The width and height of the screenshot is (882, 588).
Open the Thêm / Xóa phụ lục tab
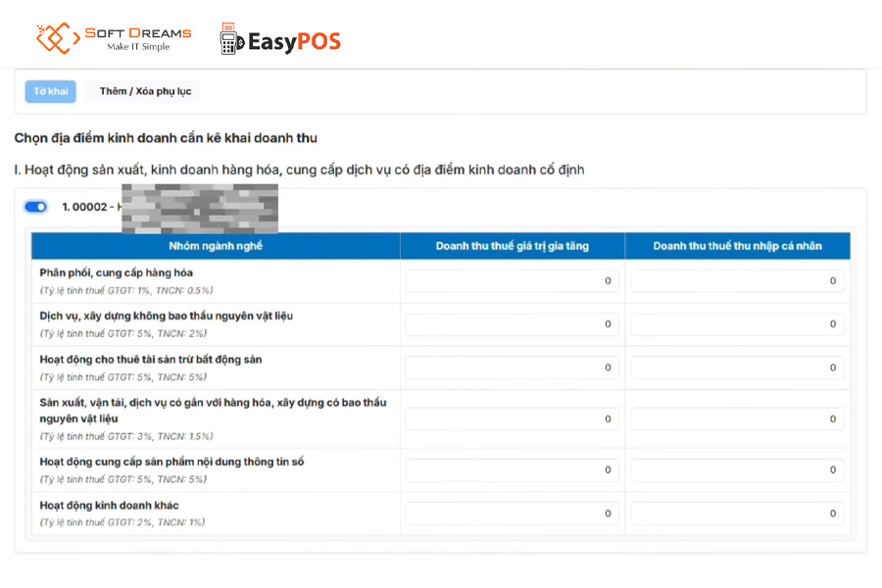[146, 91]
